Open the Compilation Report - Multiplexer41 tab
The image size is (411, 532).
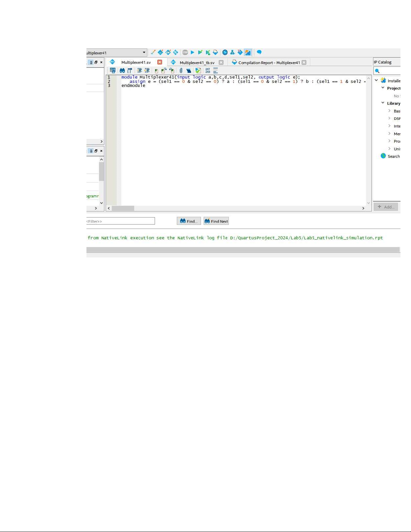click(269, 62)
